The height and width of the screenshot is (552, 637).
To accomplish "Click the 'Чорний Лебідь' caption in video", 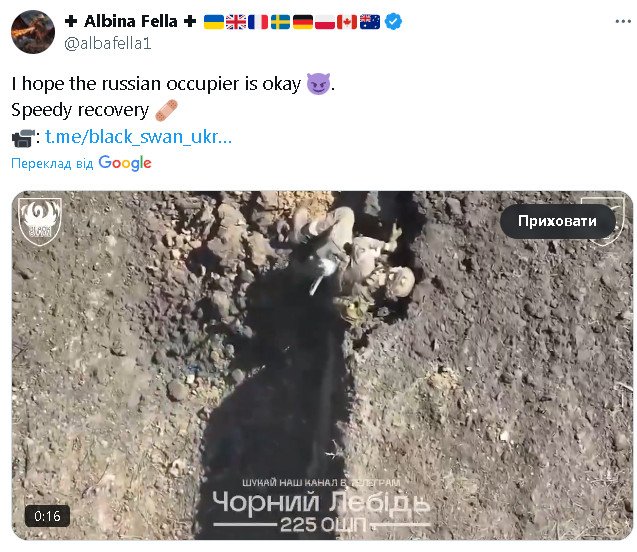I will point(321,503).
